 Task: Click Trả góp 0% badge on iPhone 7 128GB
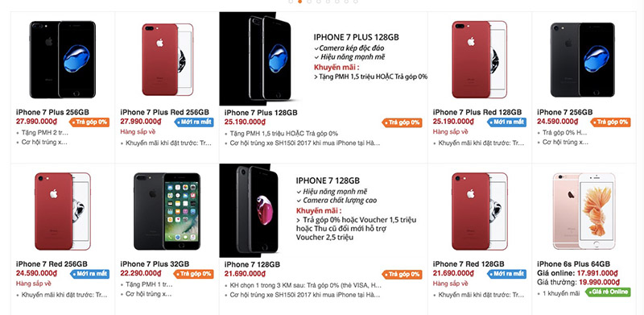(x=402, y=274)
